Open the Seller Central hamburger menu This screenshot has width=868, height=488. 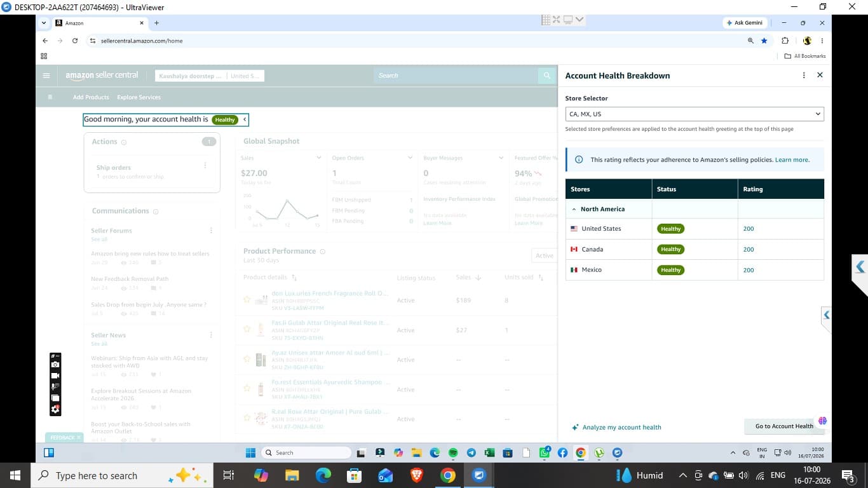coord(46,76)
